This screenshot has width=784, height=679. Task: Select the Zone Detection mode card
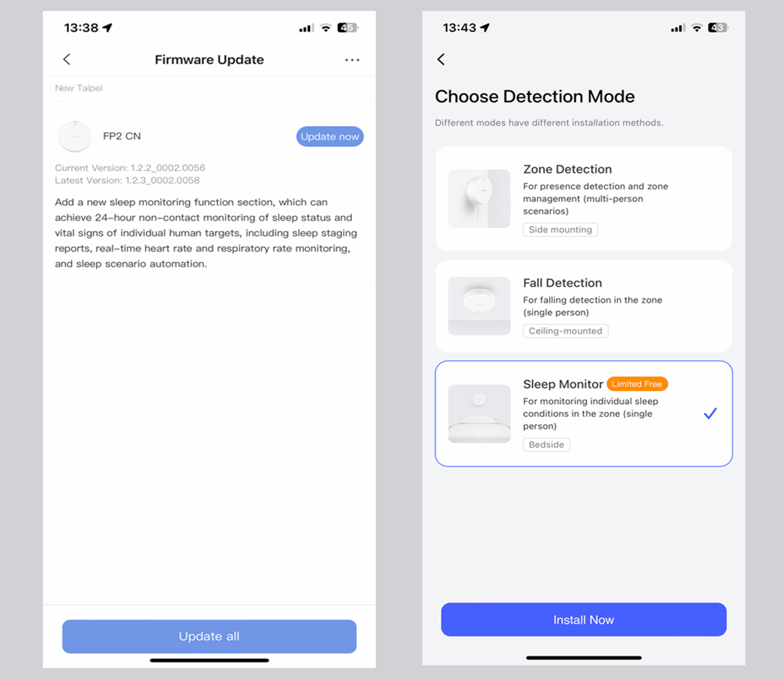(584, 198)
